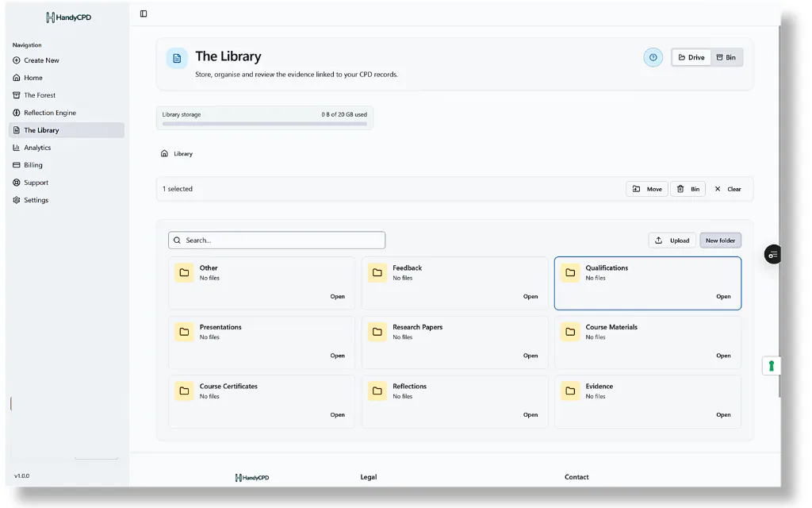The height and width of the screenshot is (508, 812).
Task: Click the HandyCPD logo in sidebar
Action: (68, 17)
